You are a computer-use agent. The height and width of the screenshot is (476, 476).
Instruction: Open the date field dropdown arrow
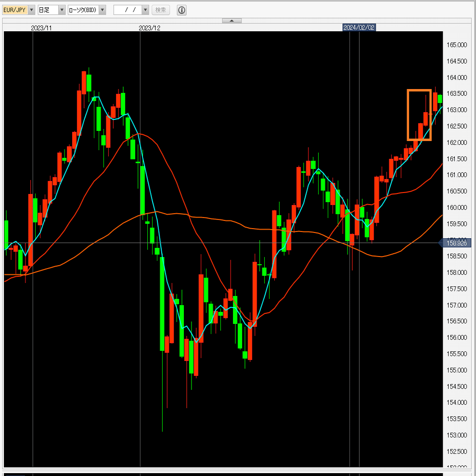(145, 10)
